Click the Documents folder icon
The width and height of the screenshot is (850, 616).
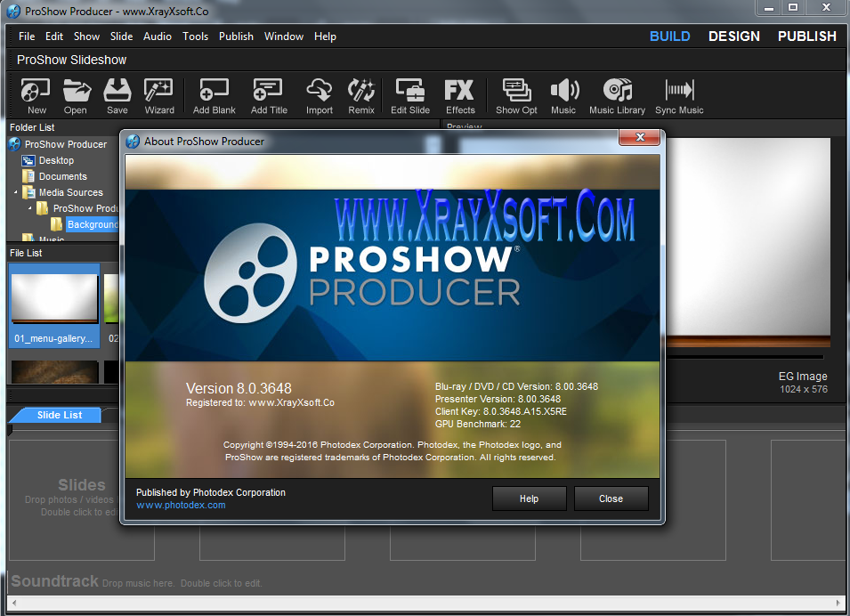pos(28,176)
